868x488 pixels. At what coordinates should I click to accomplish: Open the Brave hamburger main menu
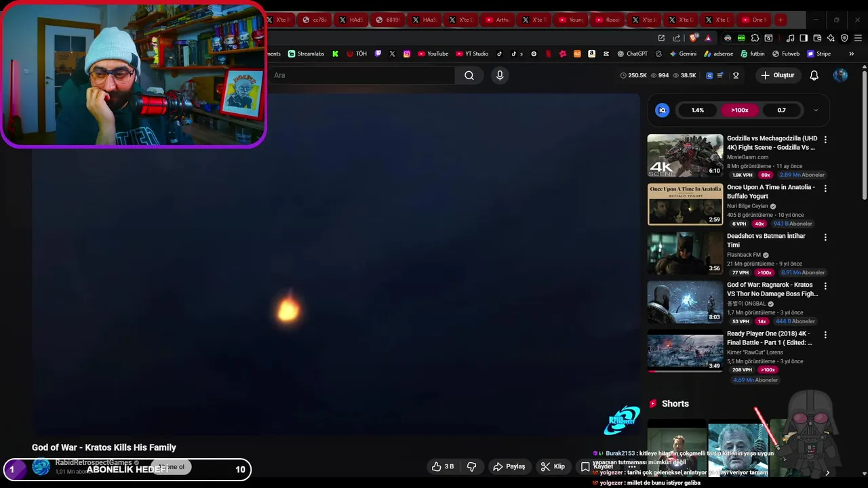(x=858, y=38)
